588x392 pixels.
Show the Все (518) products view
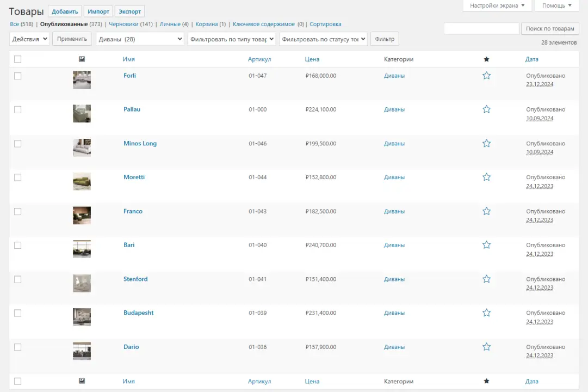(21, 24)
